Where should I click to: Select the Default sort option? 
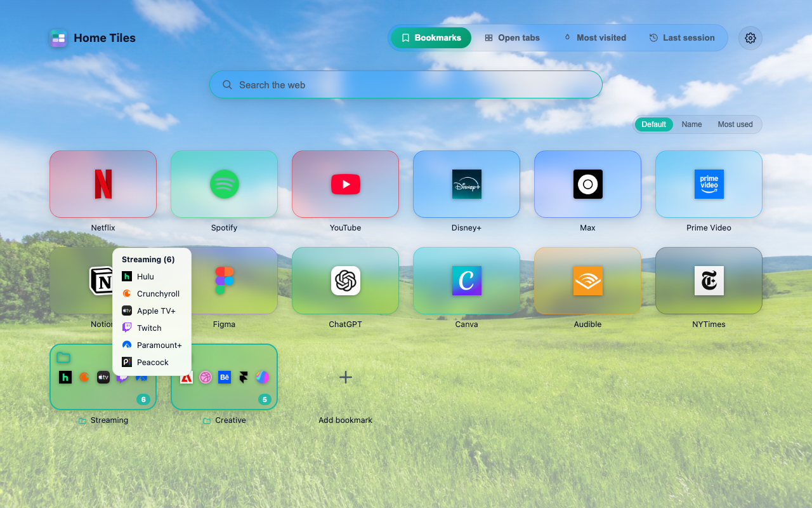653,124
